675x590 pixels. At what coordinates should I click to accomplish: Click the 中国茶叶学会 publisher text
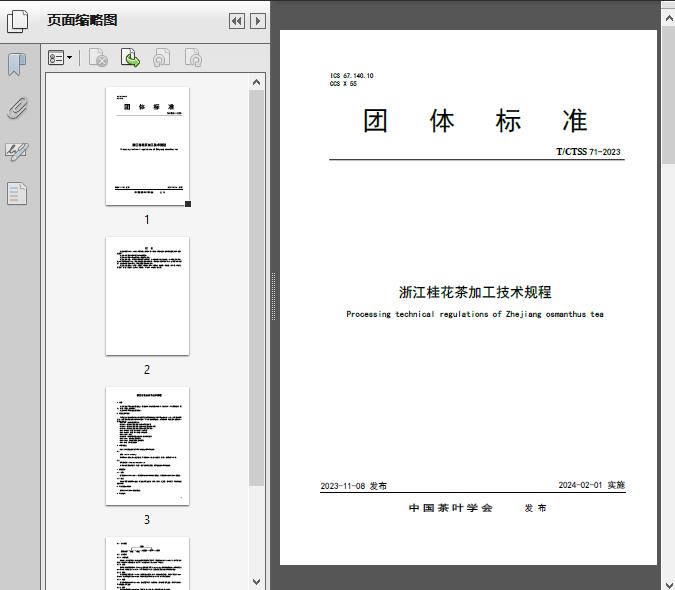pos(450,508)
